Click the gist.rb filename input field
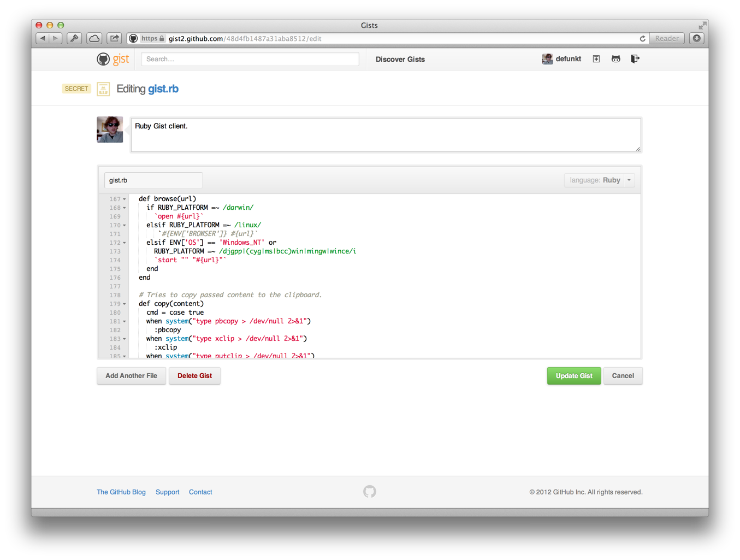This screenshot has width=740, height=560. [x=153, y=180]
